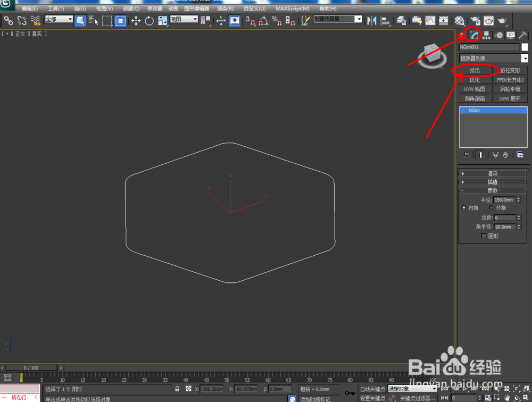Select the NGon entry in modifier stack
The width and height of the screenshot is (532, 402).
click(x=493, y=110)
